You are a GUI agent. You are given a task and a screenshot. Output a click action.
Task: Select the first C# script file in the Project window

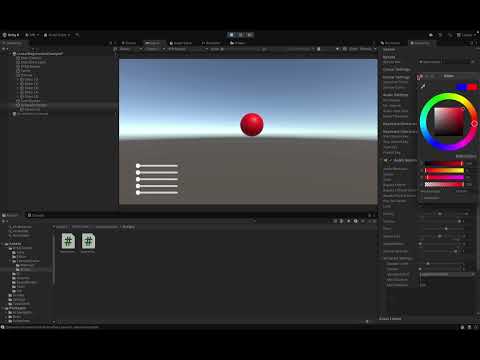tap(68, 243)
